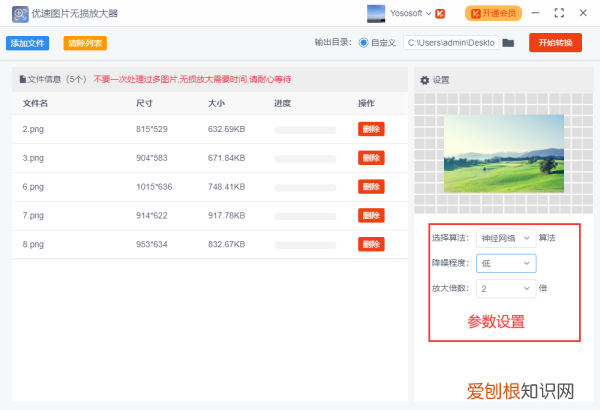Screen dimensions: 600x410
Task: Click the 文件名 column header
Action: click(35, 103)
